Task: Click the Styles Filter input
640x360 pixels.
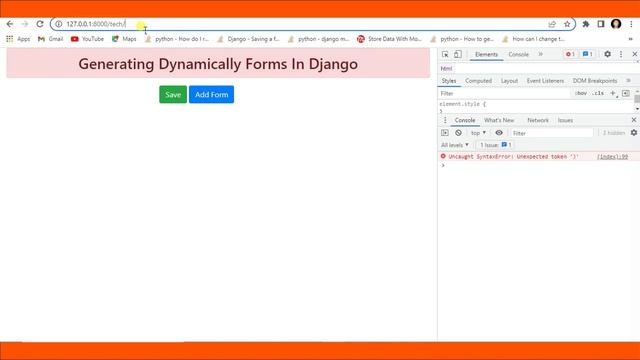Action: [504, 93]
